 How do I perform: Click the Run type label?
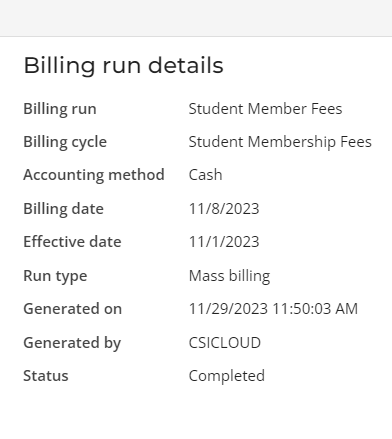pos(55,276)
